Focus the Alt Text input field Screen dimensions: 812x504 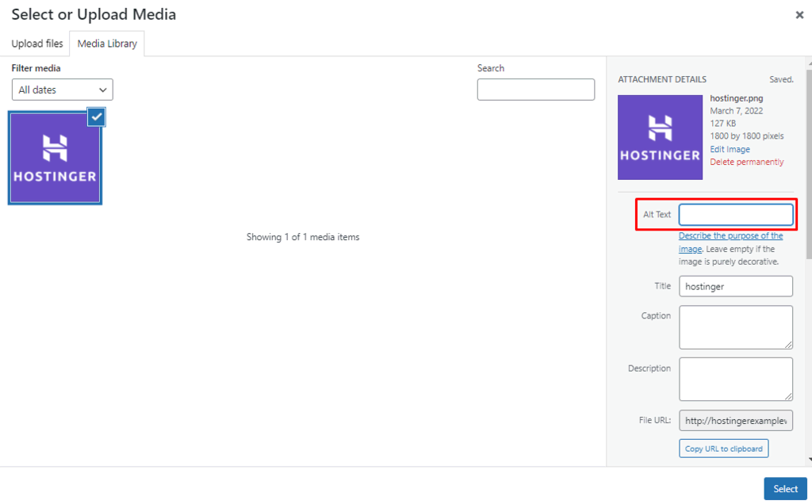click(736, 215)
